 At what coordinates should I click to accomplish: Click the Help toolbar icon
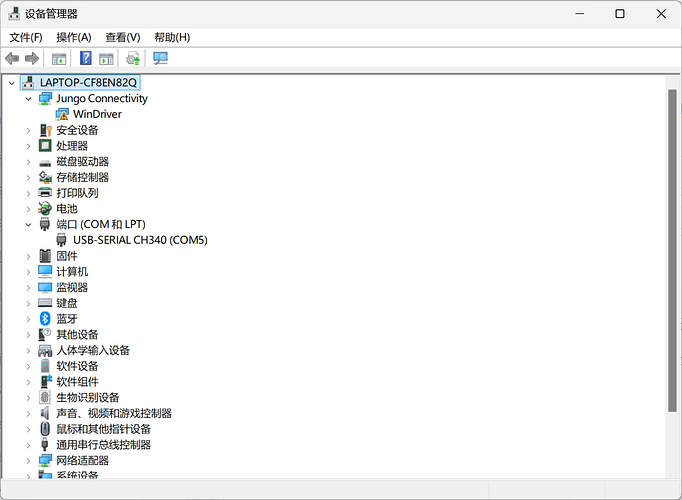point(86,58)
